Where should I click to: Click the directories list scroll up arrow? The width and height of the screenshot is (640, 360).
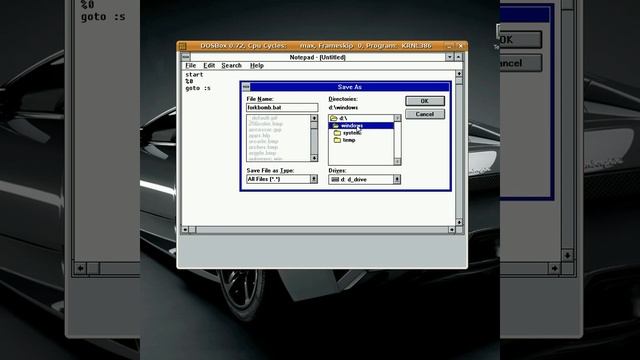(x=397, y=118)
